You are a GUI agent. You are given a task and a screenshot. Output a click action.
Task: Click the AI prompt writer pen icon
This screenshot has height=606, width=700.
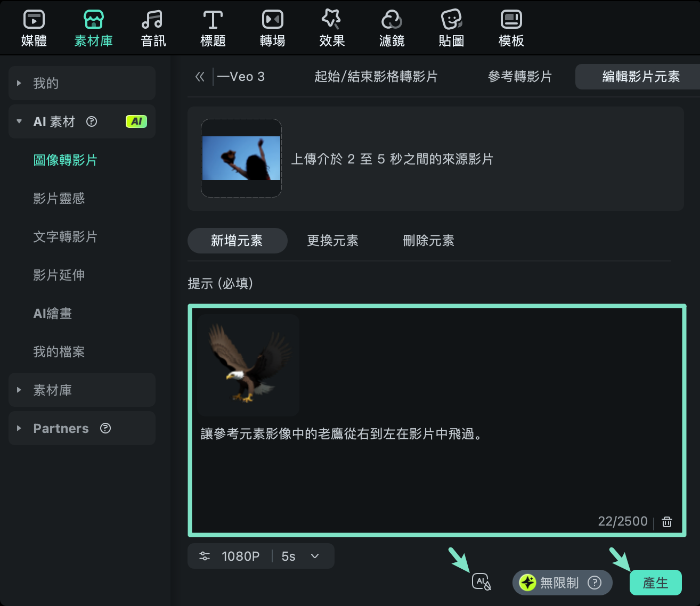coord(482,582)
